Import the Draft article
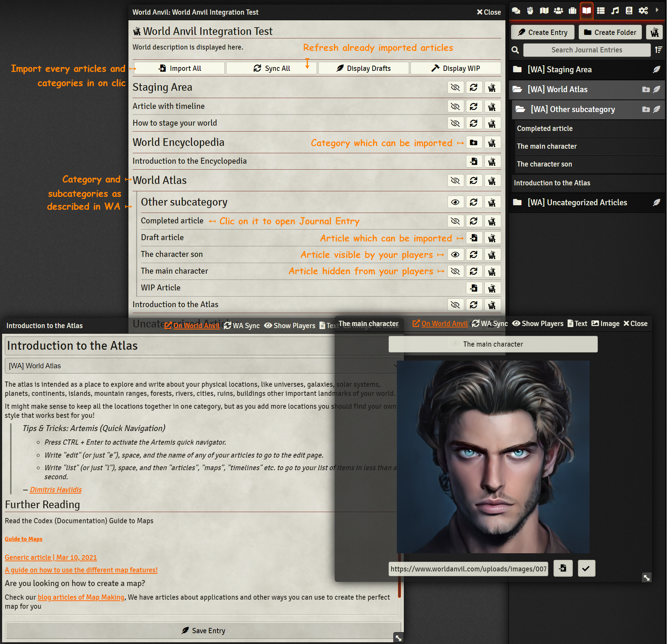Viewport: 667px width, 644px height. point(474,238)
